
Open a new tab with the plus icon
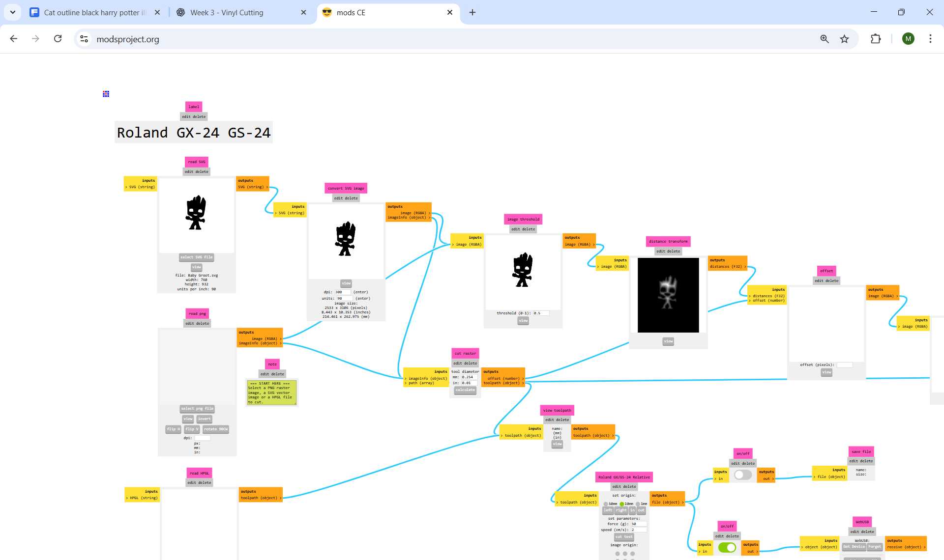click(472, 12)
